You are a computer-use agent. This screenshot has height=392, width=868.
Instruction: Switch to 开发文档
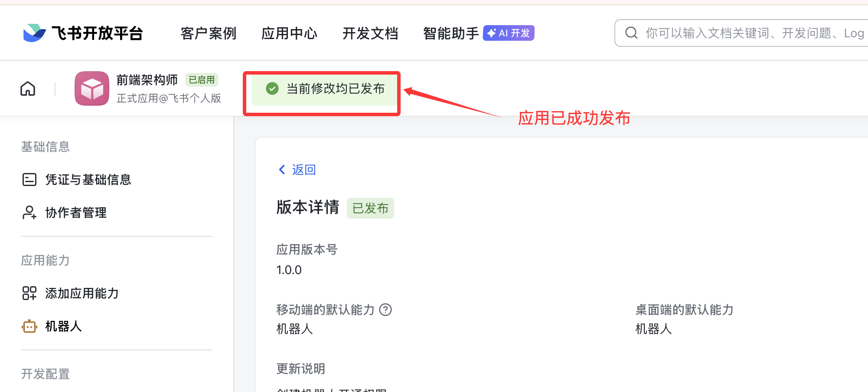point(370,33)
